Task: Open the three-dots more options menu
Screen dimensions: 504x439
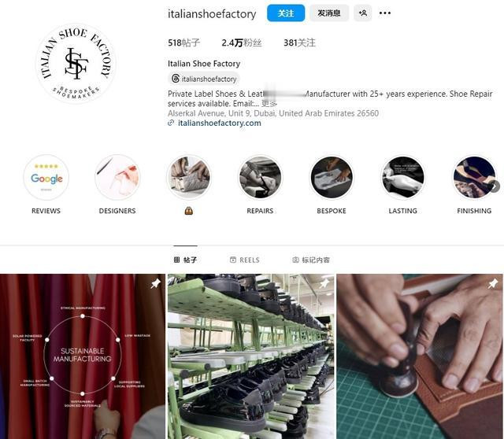Action: click(385, 13)
